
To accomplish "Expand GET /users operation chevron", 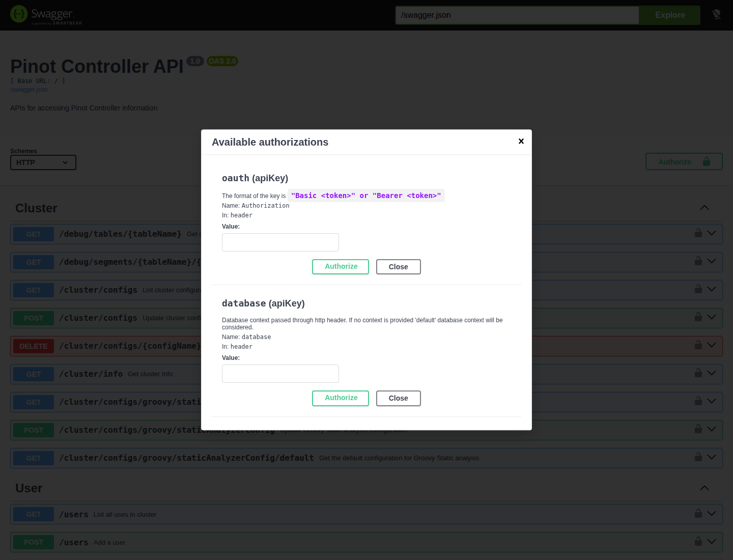I will (x=712, y=514).
